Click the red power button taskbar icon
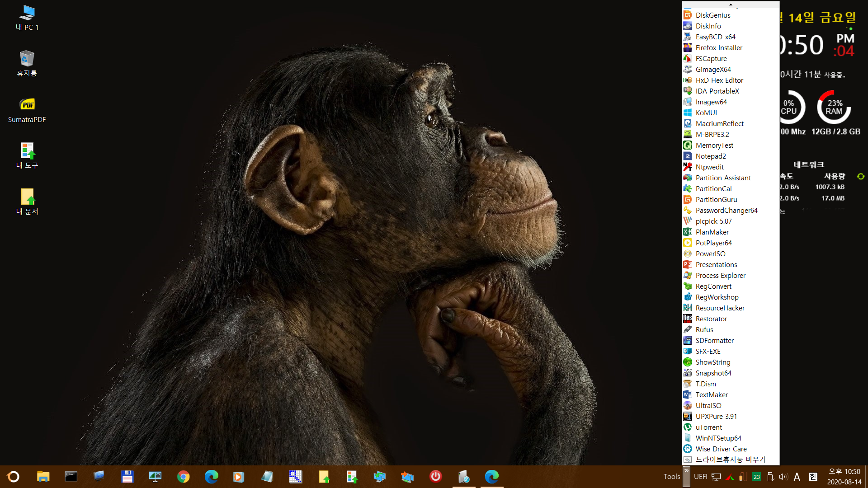This screenshot has width=868, height=488. click(x=435, y=477)
